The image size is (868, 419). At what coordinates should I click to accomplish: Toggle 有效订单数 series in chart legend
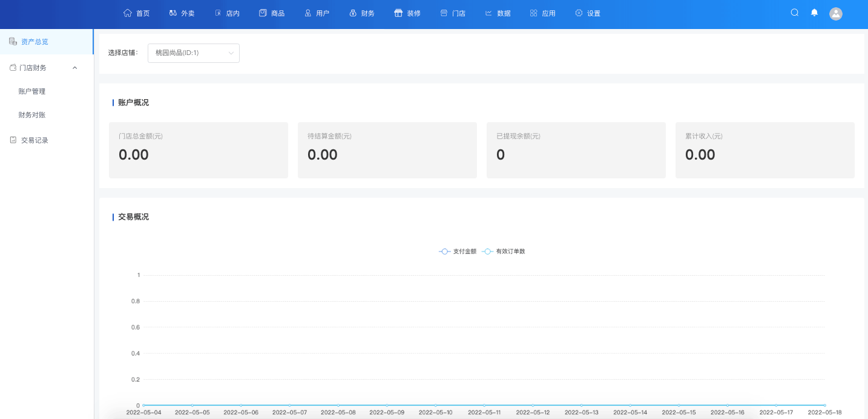(504, 251)
